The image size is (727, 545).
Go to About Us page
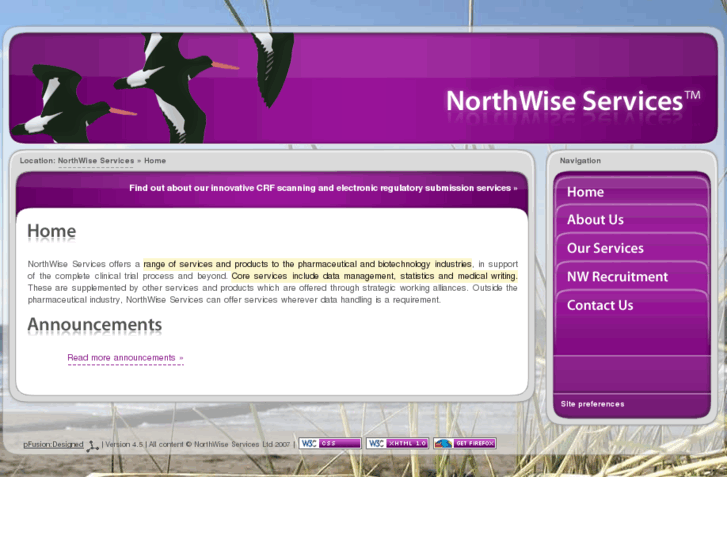coord(595,220)
